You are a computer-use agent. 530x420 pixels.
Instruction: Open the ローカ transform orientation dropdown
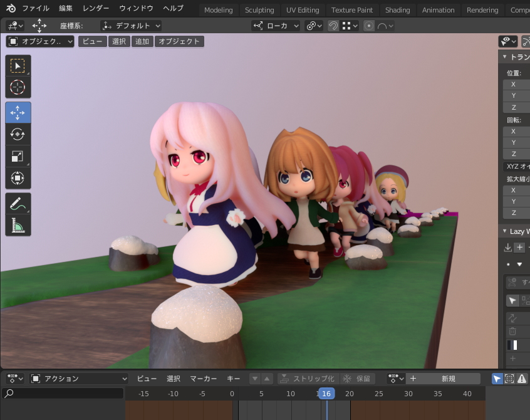[x=276, y=26]
